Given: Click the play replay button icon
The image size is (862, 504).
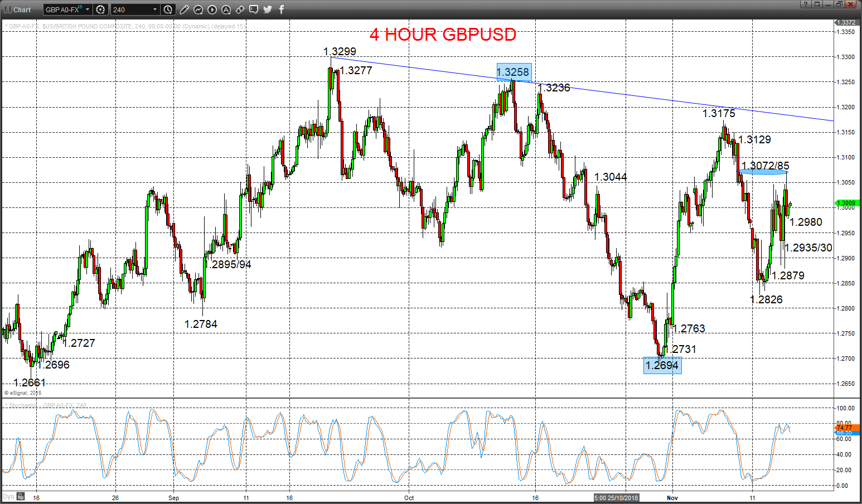Looking at the screenshot, I should click(x=212, y=9).
